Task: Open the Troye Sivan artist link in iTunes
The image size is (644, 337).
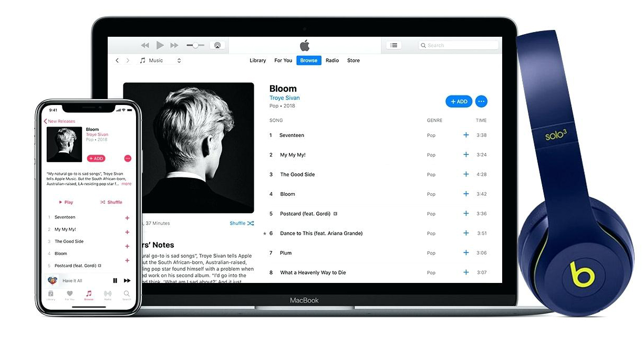Action: (284, 98)
